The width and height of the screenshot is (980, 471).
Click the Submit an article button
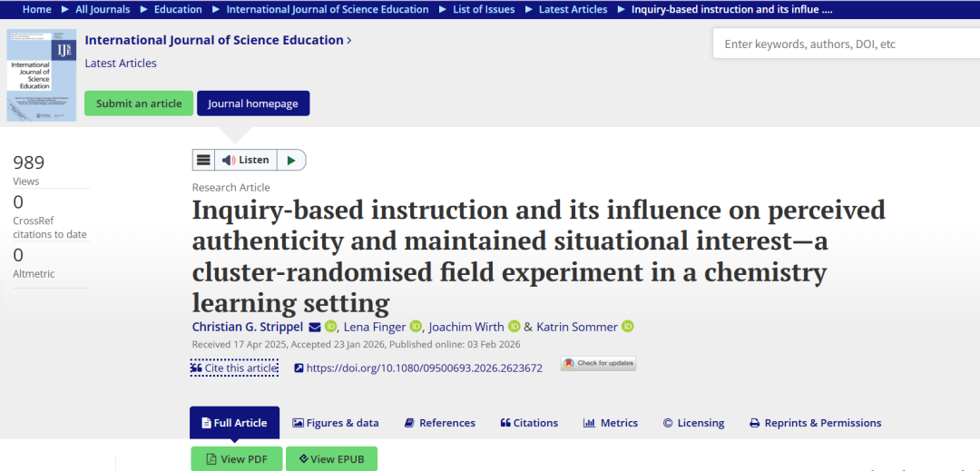click(x=139, y=103)
